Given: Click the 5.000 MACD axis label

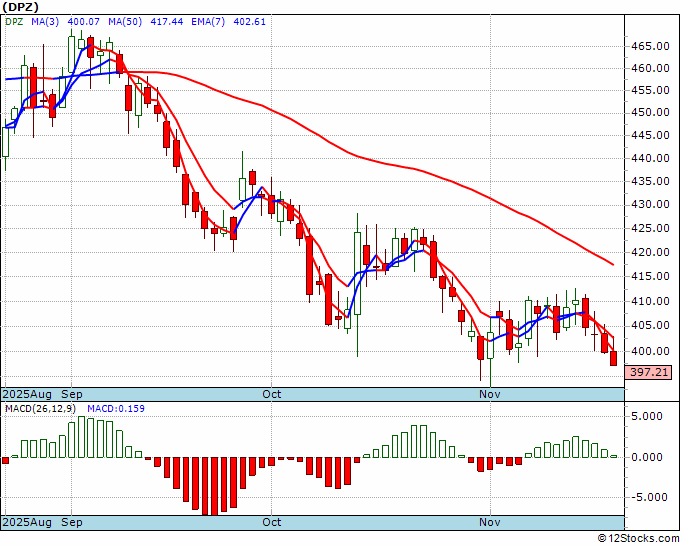Looking at the screenshot, I should point(647,416).
